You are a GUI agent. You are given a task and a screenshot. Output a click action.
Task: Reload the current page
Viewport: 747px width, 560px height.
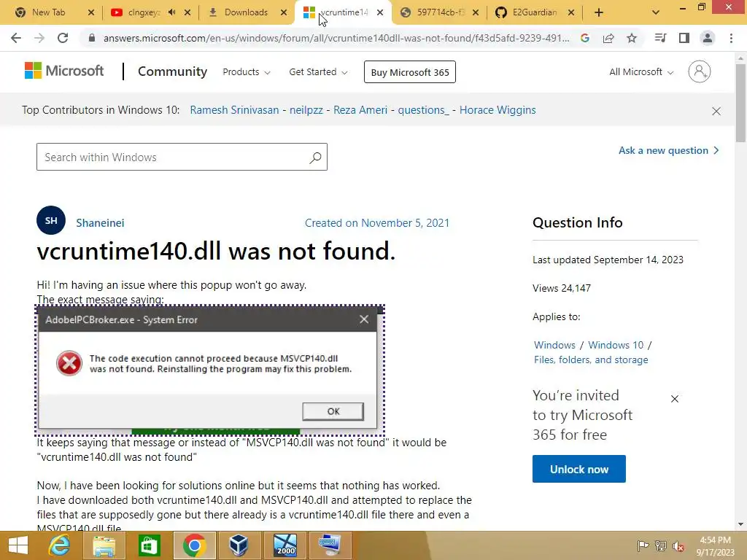(63, 38)
